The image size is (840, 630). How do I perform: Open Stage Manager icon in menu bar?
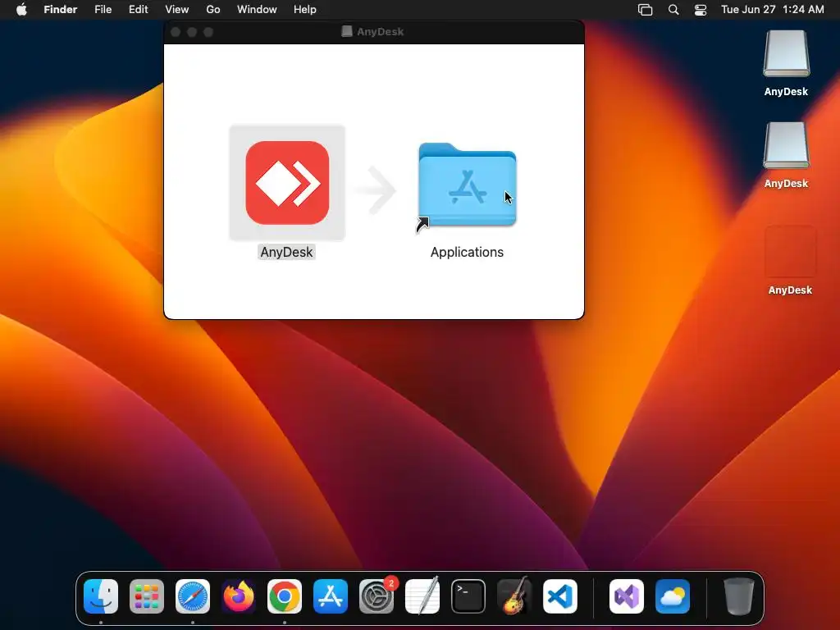[646, 10]
